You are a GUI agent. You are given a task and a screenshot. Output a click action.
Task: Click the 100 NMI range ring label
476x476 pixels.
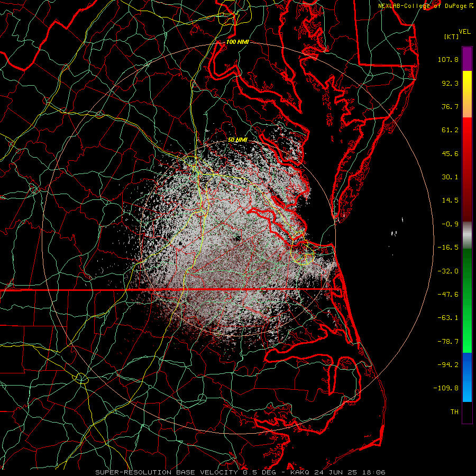pos(237,42)
